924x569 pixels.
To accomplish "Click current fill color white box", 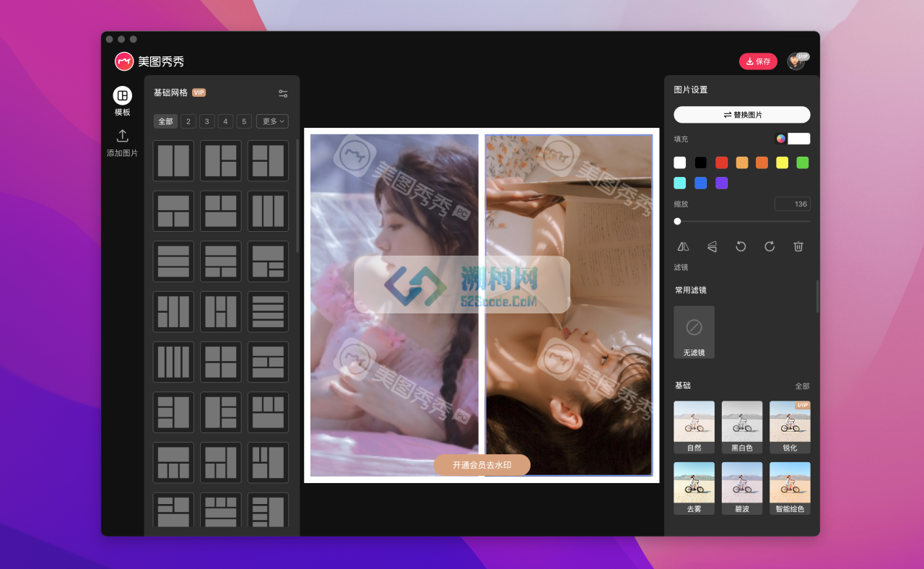I will click(x=799, y=139).
